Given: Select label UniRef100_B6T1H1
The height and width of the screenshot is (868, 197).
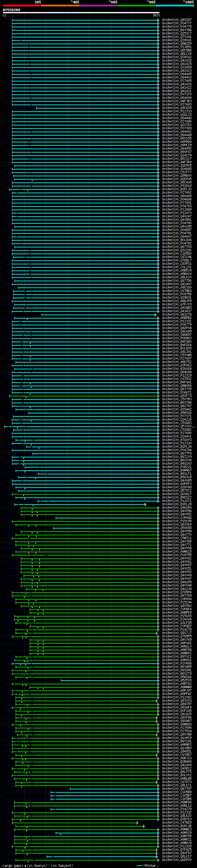Looking at the screenshot, I should tap(176, 741).
